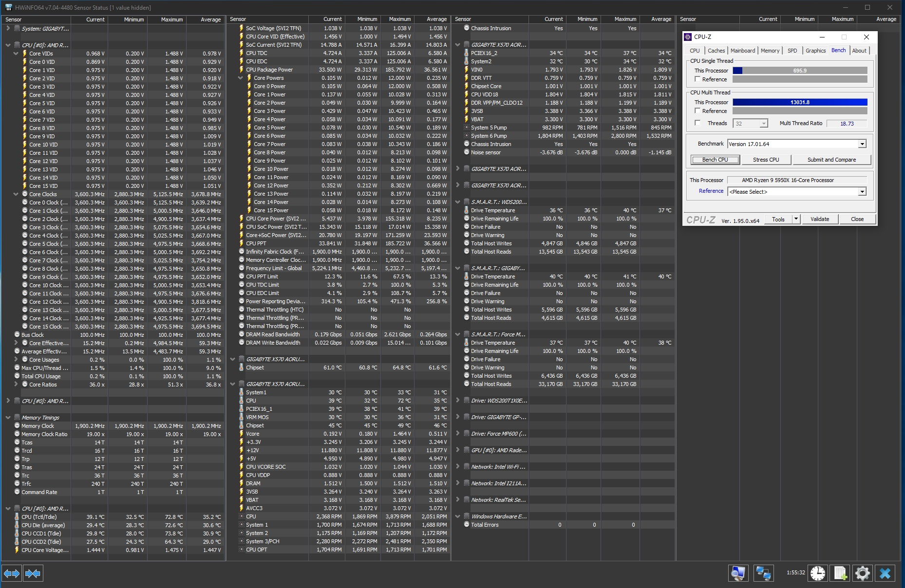Expand the Core Usages group
The height and width of the screenshot is (588, 905).
[16, 360]
